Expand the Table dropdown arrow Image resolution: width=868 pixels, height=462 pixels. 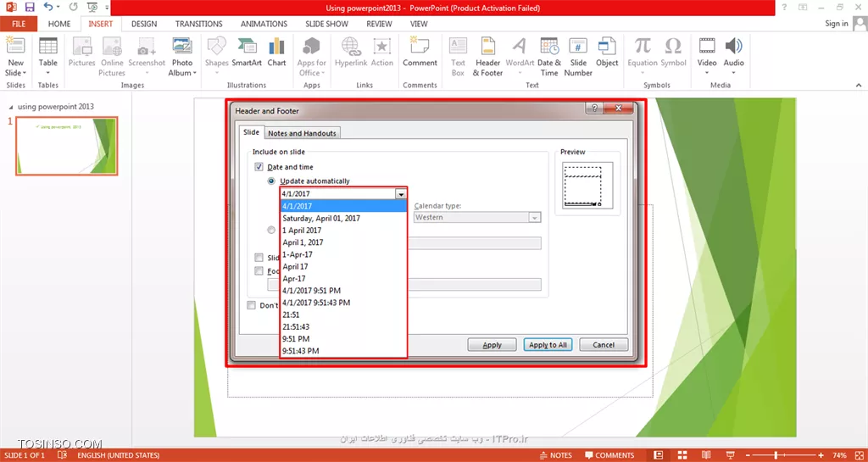[48, 73]
